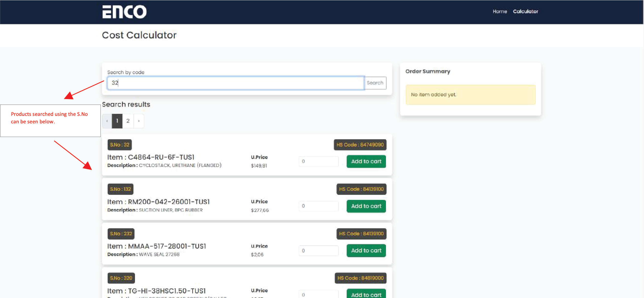
Task: Select results page 1
Action: pyautogui.click(x=117, y=121)
